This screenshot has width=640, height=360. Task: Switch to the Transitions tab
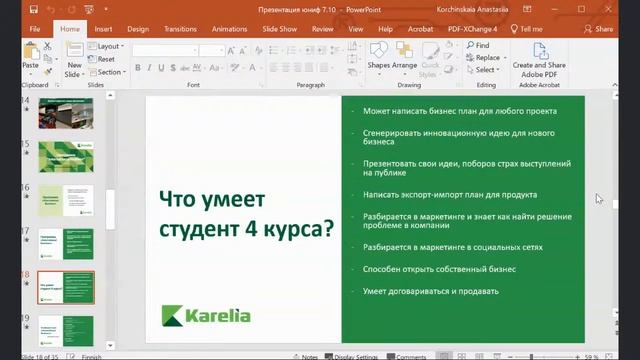click(x=180, y=29)
